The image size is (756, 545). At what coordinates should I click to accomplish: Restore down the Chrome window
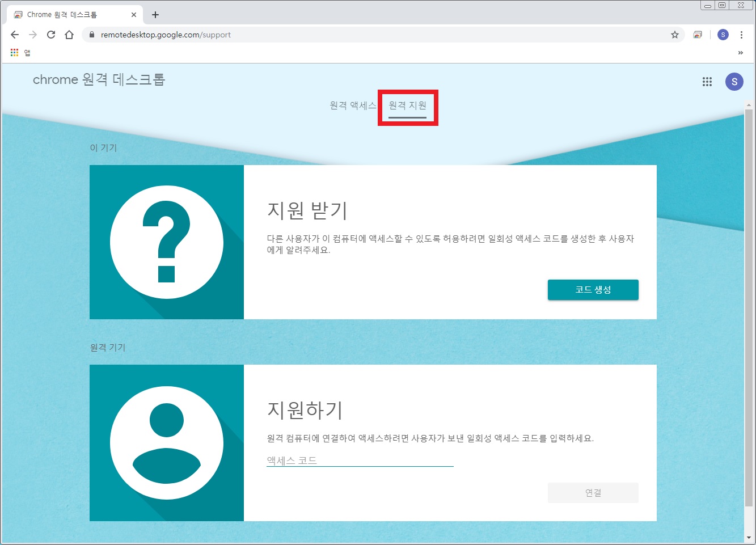tap(722, 5)
